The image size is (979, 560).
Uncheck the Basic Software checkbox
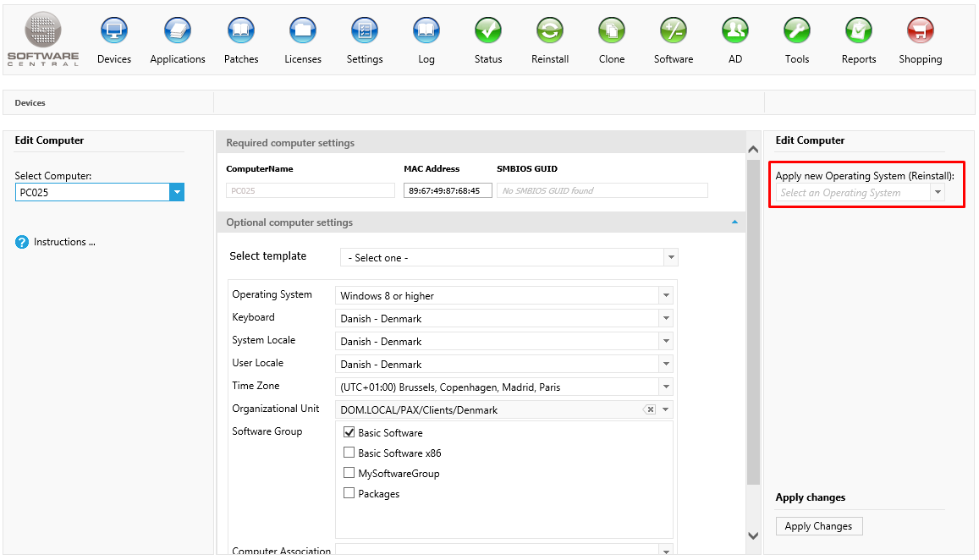point(349,432)
